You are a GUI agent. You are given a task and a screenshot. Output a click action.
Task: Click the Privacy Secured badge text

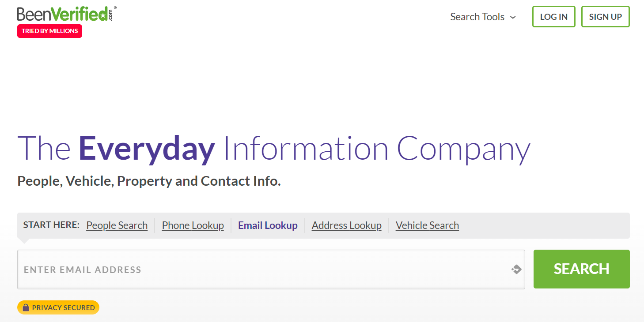(x=64, y=308)
